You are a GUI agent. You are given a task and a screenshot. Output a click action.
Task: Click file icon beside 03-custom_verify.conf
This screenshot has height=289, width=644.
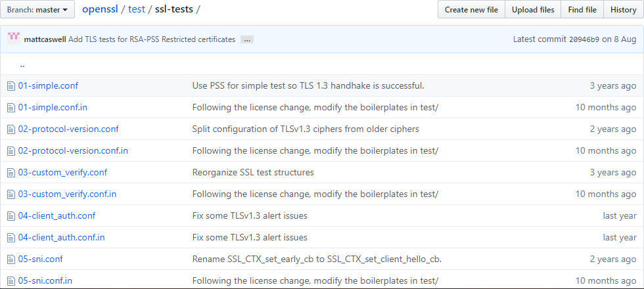tap(11, 173)
